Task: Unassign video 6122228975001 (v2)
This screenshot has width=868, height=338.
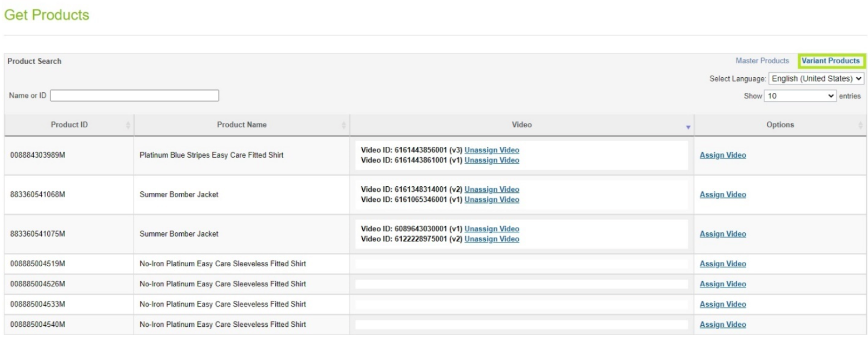Action: (x=491, y=239)
